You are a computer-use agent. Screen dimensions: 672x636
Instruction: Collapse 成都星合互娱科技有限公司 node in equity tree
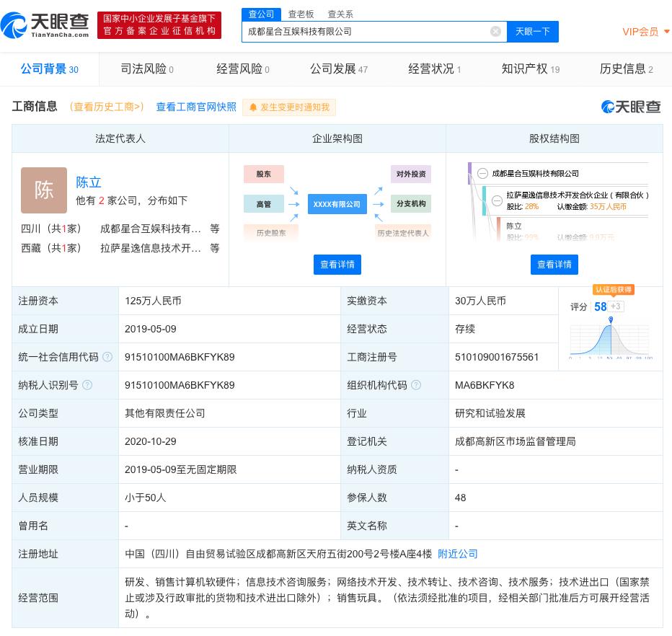[x=482, y=173]
